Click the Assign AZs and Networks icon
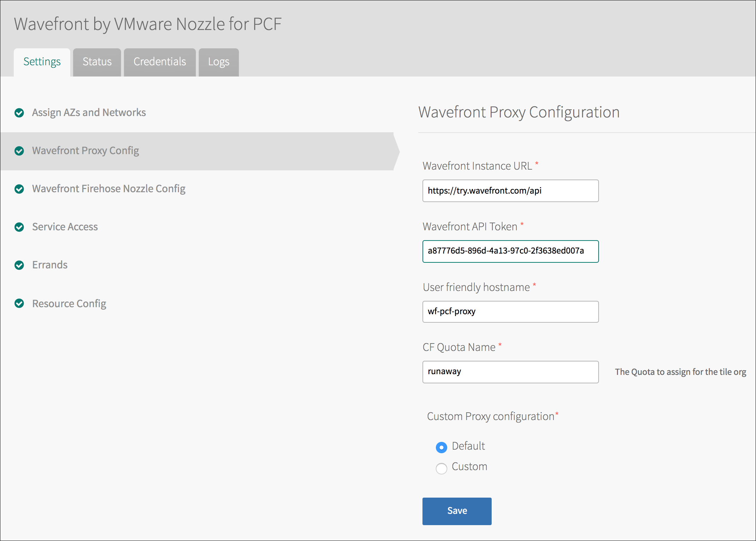Image resolution: width=756 pixels, height=541 pixels. (20, 111)
